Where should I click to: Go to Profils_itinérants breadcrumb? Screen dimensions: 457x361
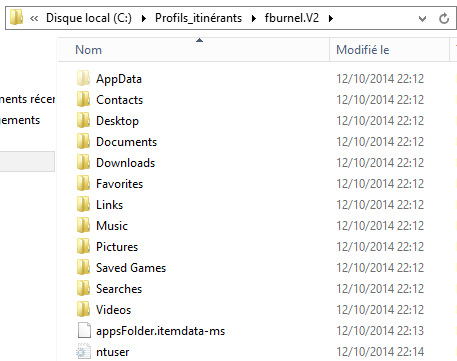(x=198, y=18)
